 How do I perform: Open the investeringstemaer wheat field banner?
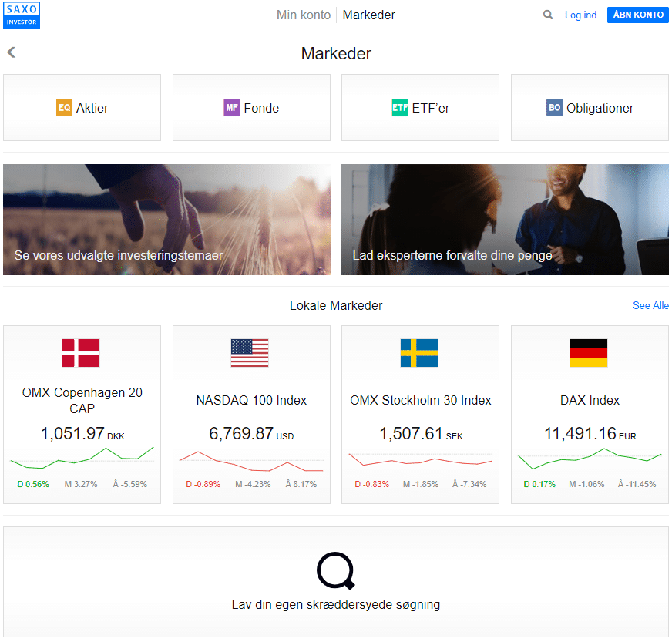tap(166, 220)
